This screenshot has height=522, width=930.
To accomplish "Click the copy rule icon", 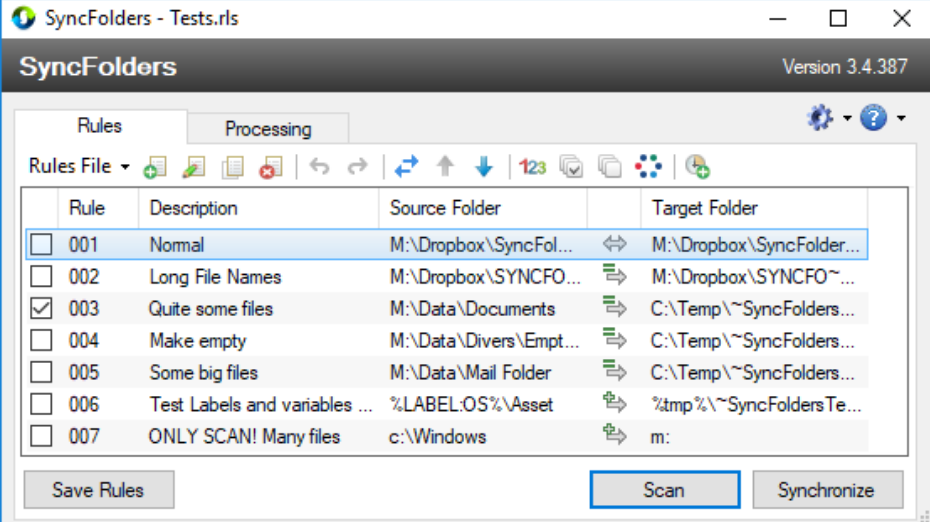I will (232, 167).
